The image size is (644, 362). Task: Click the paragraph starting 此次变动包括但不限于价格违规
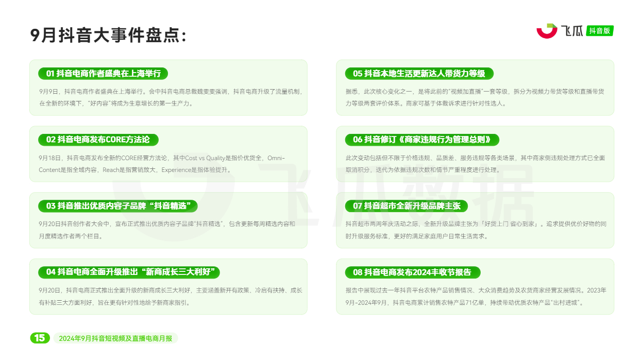coord(475,163)
